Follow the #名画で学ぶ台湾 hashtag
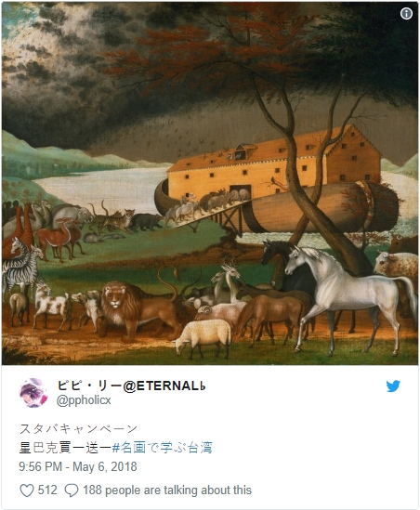Screen dimensions: 420x510 (162, 448)
